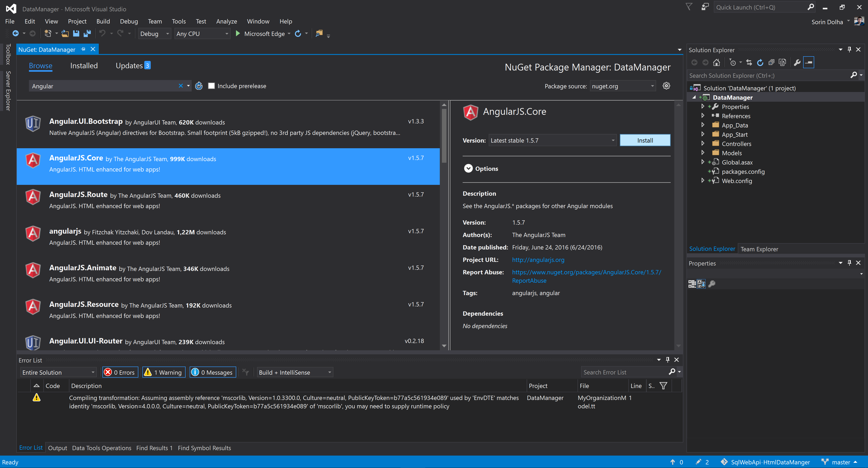This screenshot has height=468, width=868.
Task: Expand the Controllers folder in Solution Explorer
Action: click(x=703, y=143)
